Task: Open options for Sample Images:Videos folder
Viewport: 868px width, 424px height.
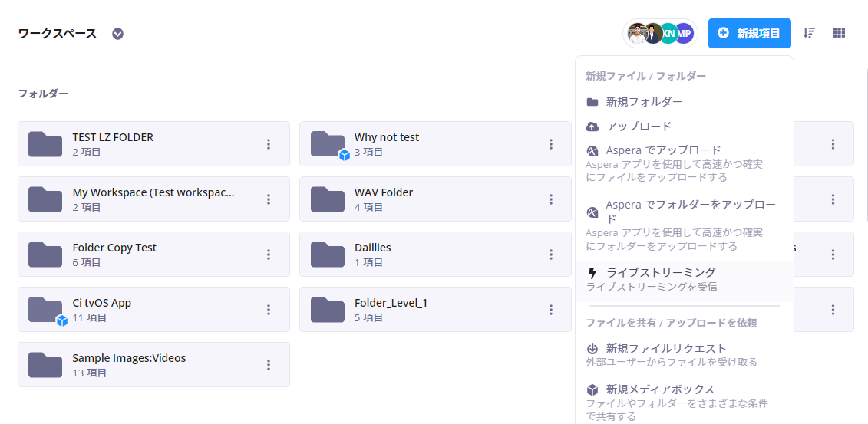Action: (269, 365)
